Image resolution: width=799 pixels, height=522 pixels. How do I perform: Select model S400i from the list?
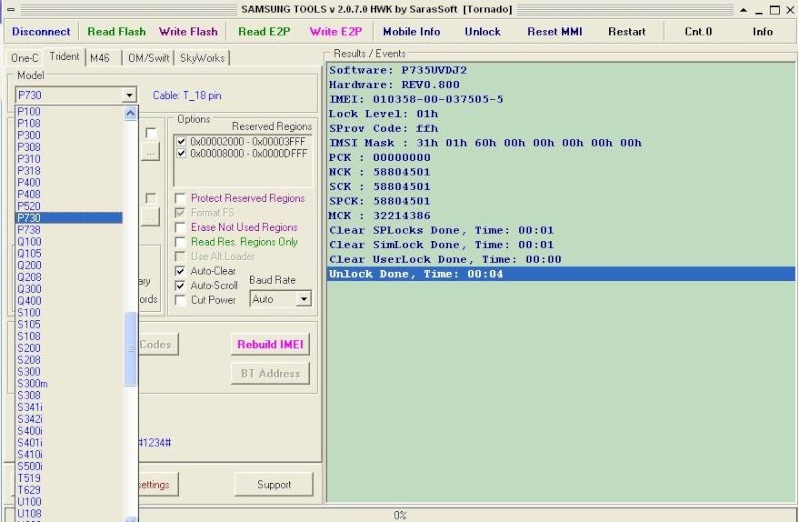click(x=69, y=431)
